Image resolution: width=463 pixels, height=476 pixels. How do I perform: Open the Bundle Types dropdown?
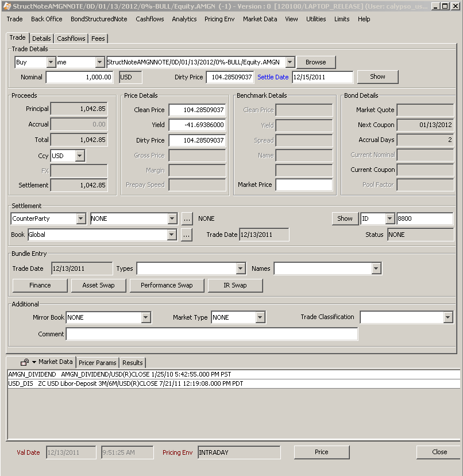(x=240, y=268)
